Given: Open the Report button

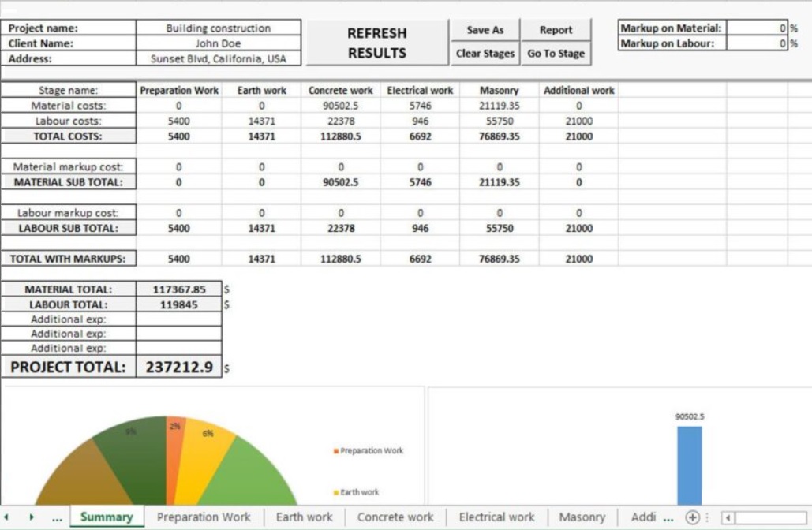Looking at the screenshot, I should coord(556,30).
